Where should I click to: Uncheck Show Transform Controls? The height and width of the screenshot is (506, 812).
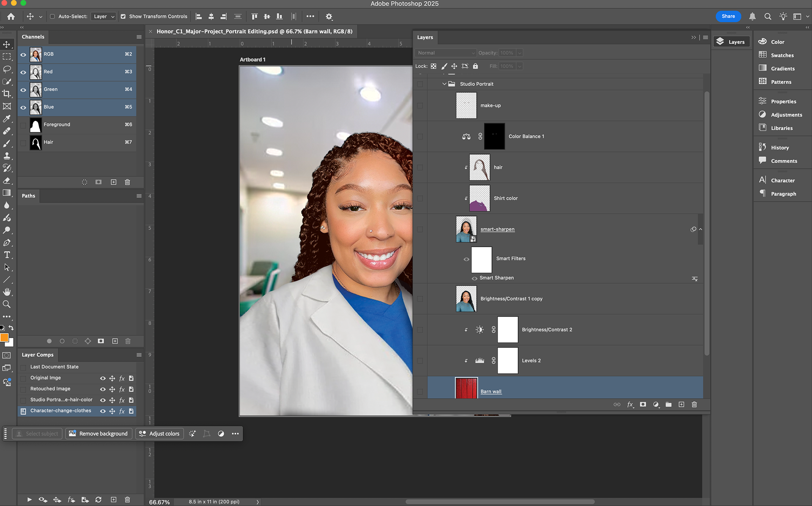[x=123, y=16]
